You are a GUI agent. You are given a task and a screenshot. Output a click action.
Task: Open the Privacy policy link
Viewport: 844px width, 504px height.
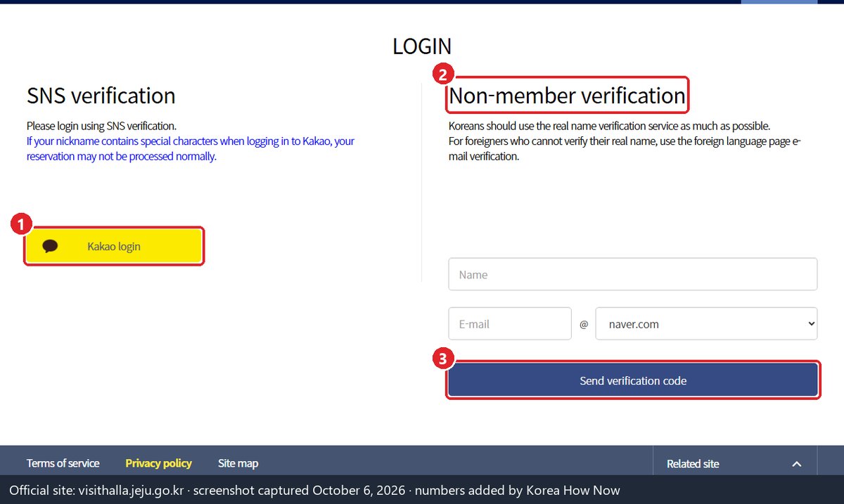click(x=158, y=463)
